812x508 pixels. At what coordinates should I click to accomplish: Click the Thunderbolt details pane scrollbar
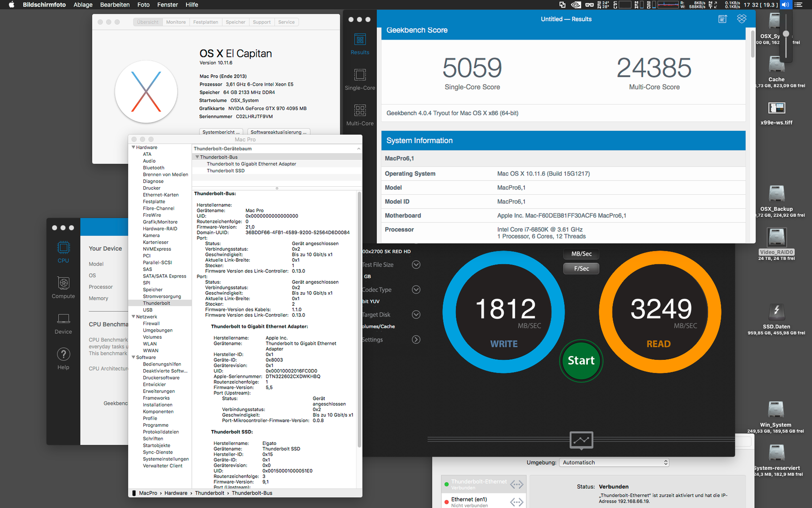coord(359,320)
